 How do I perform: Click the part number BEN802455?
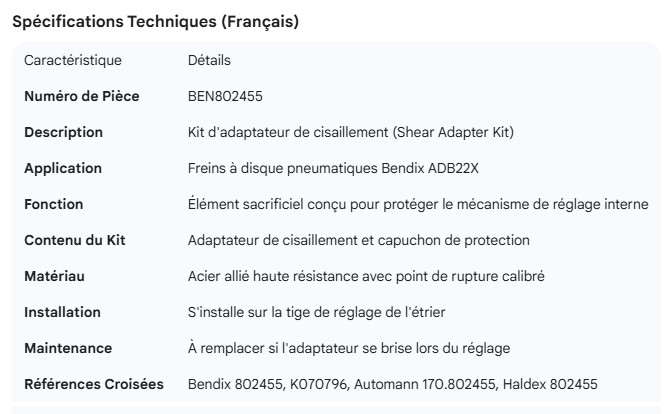225,96
